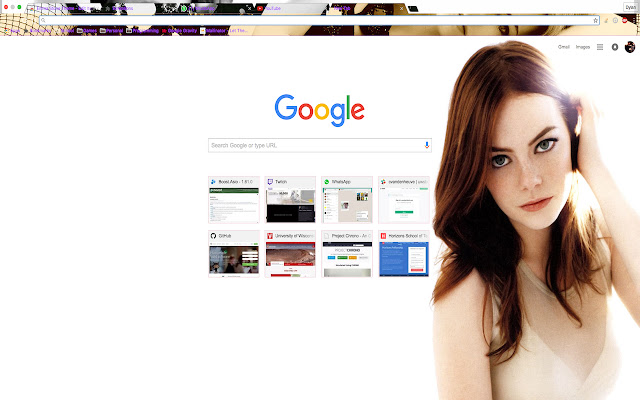Click the Project Chrono page favicon
This screenshot has width=640, height=400.
coord(327,236)
